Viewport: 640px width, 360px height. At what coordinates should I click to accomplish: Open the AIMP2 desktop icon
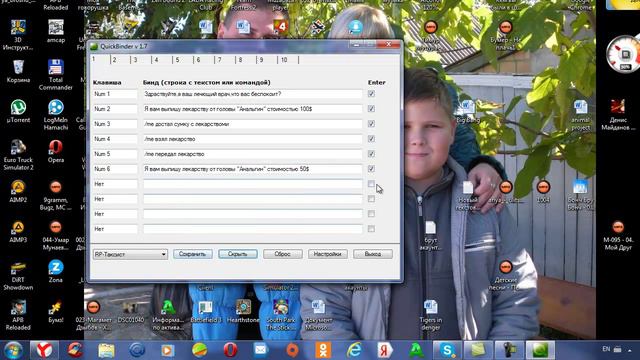click(x=18, y=191)
